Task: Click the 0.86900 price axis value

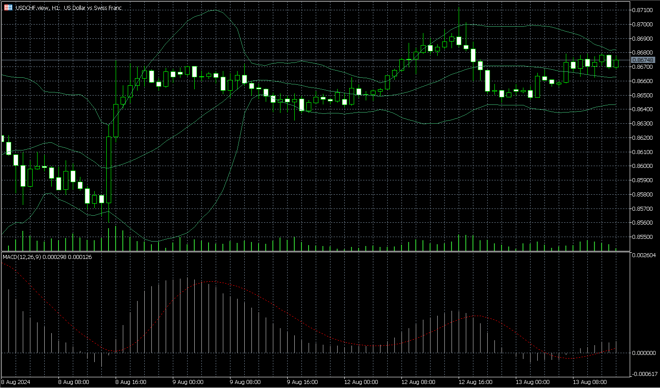Action: tap(643, 39)
